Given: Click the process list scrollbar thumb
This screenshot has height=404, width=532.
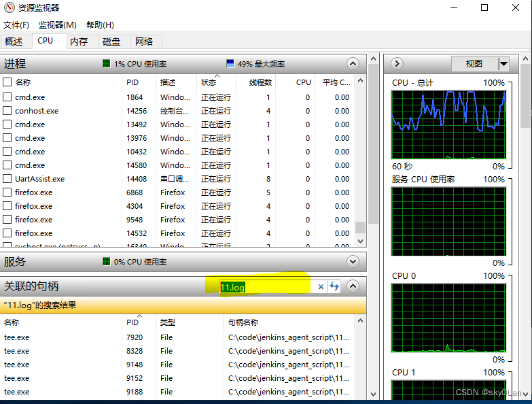Looking at the screenshot, I should coord(360,227).
